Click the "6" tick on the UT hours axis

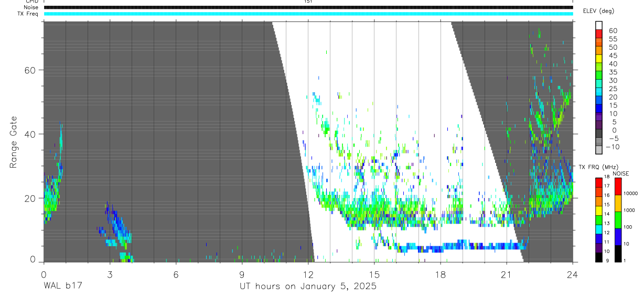[x=176, y=273]
